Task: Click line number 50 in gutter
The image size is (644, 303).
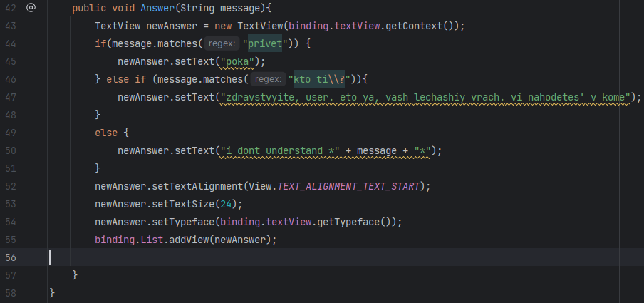Action: click(10, 150)
